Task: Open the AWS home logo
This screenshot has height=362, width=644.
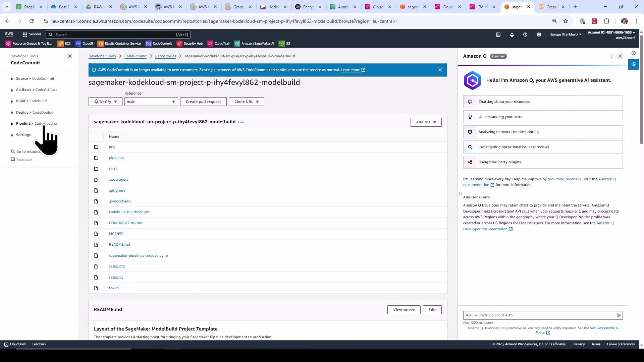Action: point(9,34)
